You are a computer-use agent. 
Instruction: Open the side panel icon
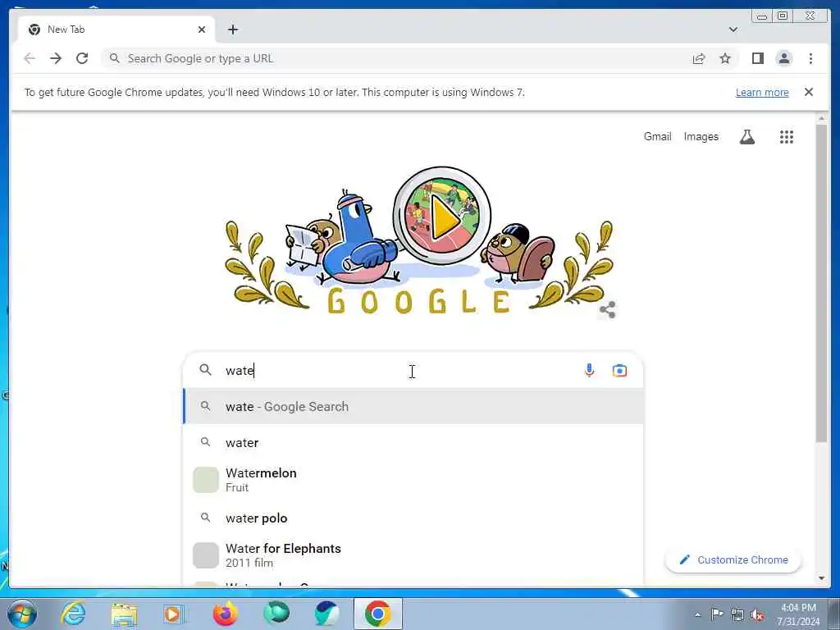click(757, 58)
